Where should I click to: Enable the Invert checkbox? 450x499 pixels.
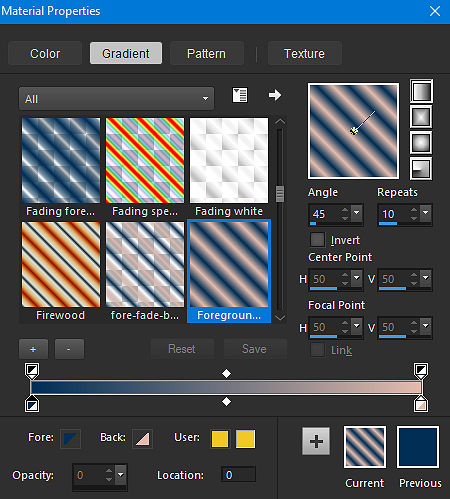coord(317,240)
